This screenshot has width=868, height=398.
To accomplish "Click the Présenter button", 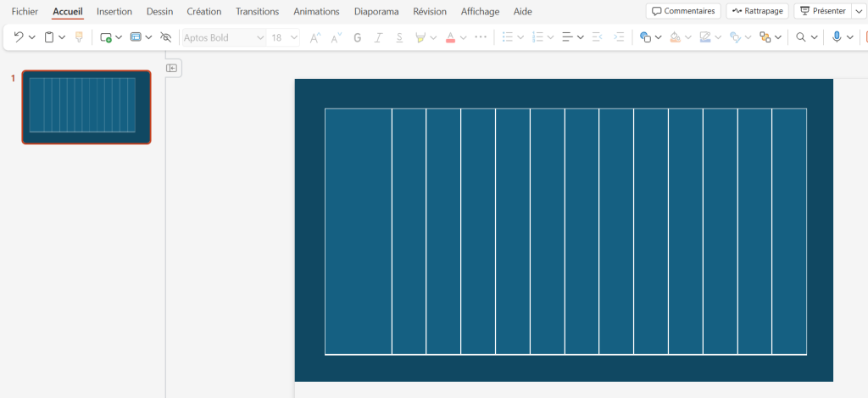I will 823,11.
